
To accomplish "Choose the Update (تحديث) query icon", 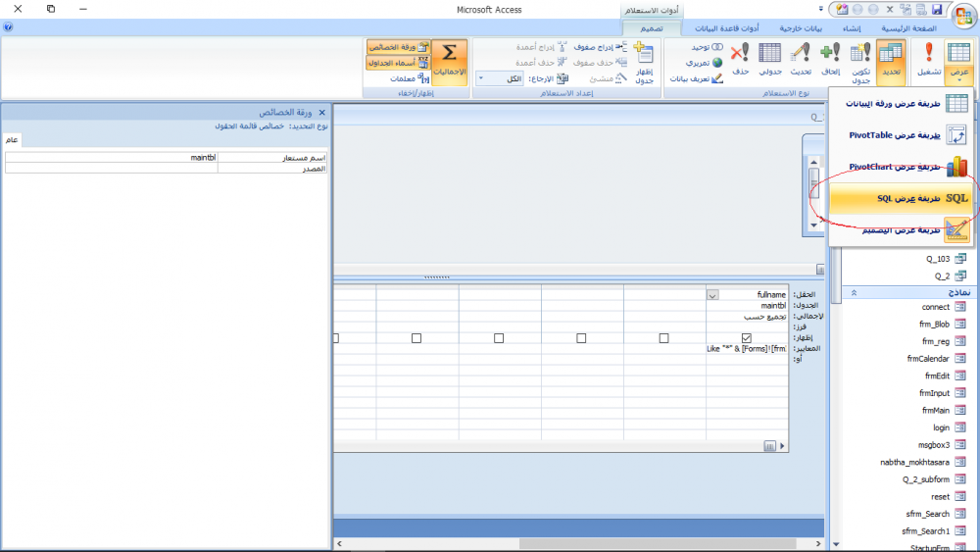I will (x=801, y=59).
